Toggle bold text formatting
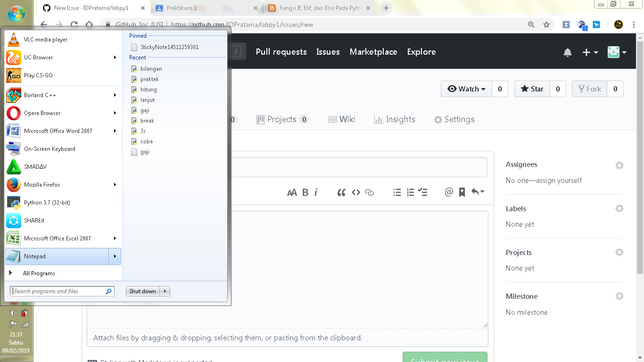 click(305, 192)
